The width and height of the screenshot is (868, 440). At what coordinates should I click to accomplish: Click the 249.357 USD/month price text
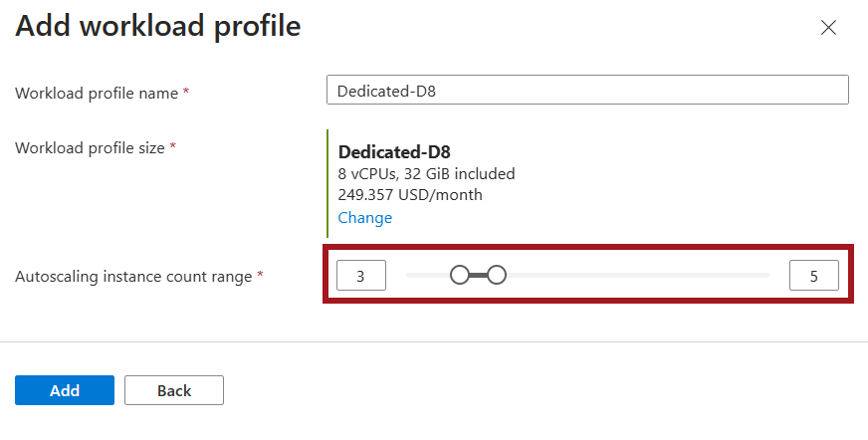(410, 195)
